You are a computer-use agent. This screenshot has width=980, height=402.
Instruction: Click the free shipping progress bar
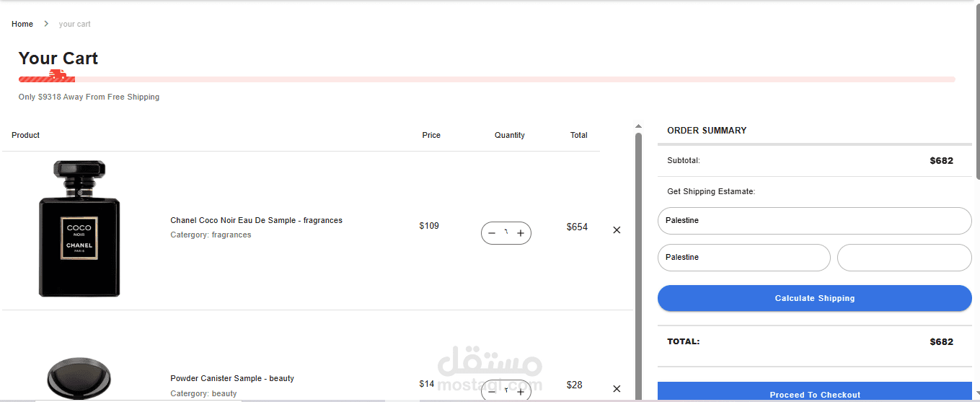(487, 79)
